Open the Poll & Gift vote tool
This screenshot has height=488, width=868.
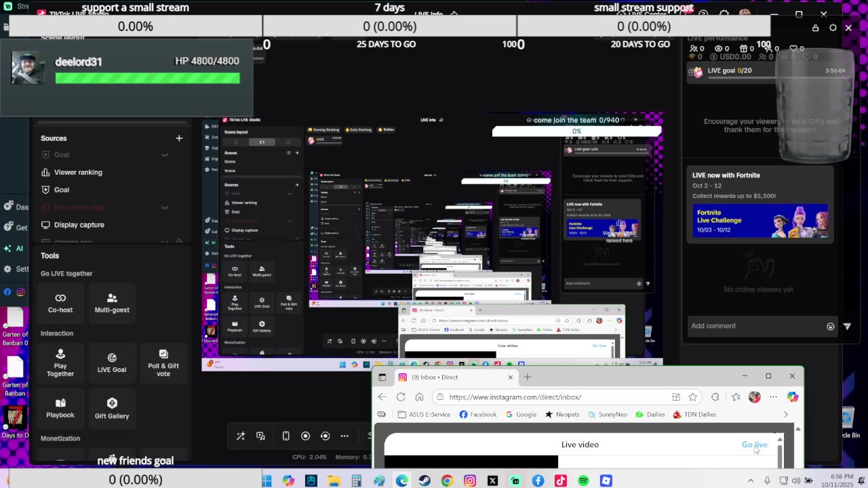pos(163,363)
